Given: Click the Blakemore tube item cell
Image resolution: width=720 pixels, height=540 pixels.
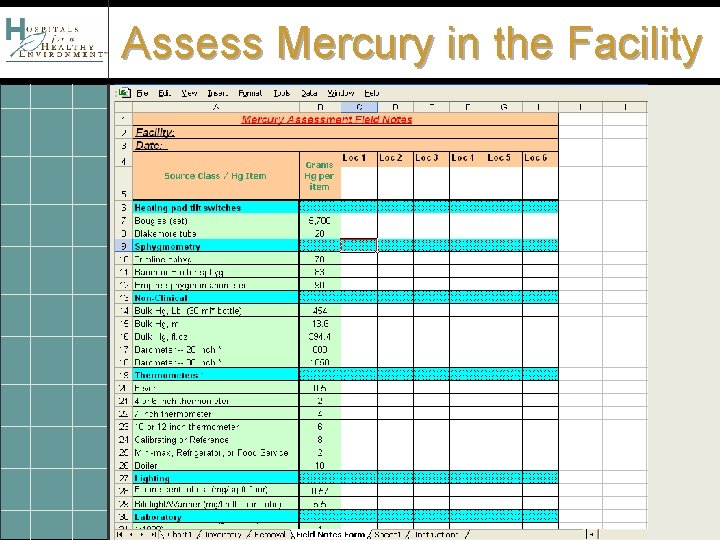Looking at the screenshot, I should 216,233.
